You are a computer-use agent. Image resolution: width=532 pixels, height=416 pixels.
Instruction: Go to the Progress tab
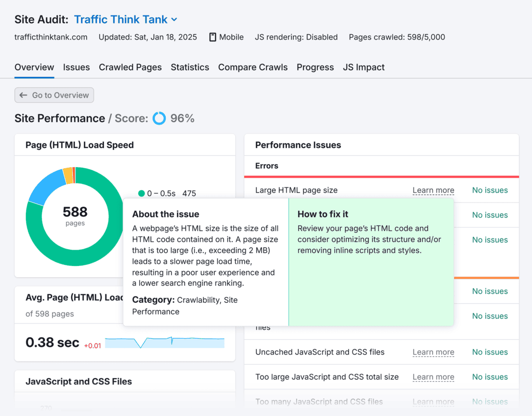point(315,67)
